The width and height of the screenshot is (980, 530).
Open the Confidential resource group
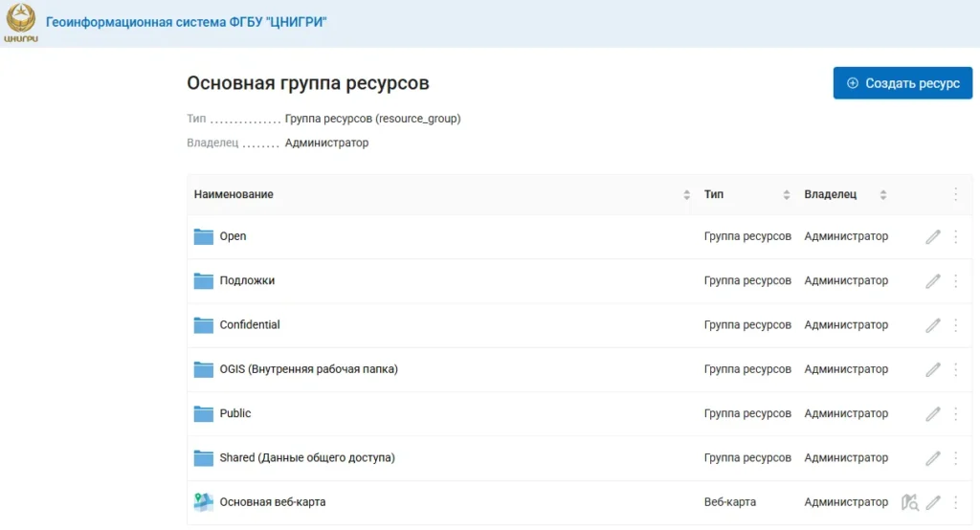coord(250,325)
